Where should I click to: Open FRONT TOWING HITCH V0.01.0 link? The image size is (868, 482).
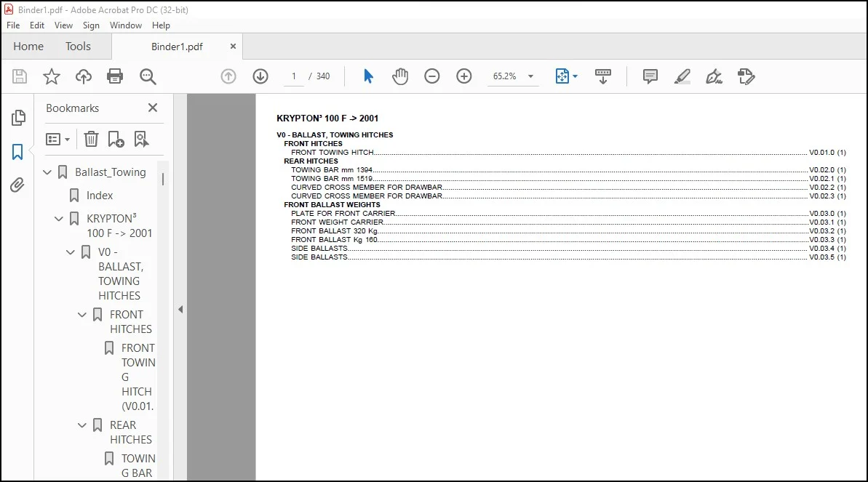[x=568, y=152]
